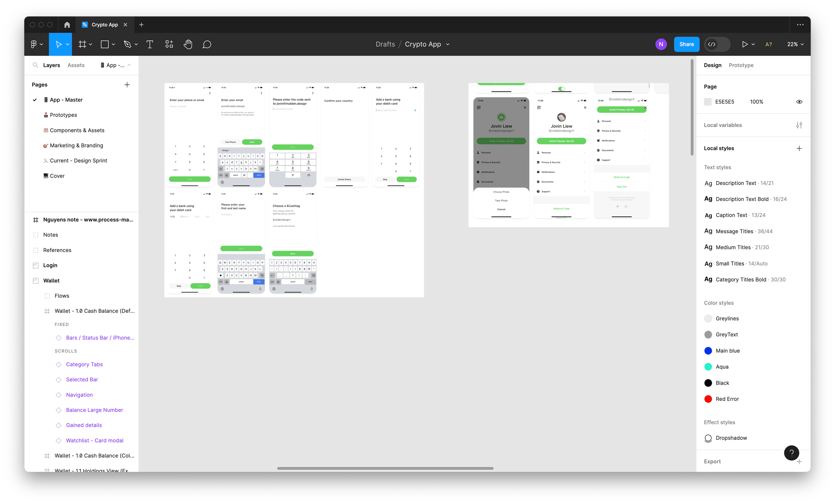Select the Message Titles text style

744,231
